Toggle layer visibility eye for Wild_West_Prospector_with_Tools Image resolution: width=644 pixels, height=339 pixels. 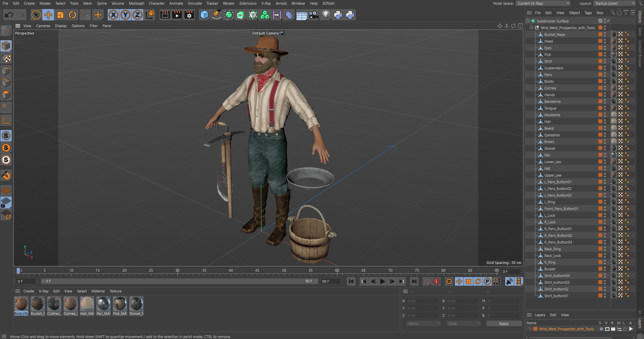coord(607,329)
